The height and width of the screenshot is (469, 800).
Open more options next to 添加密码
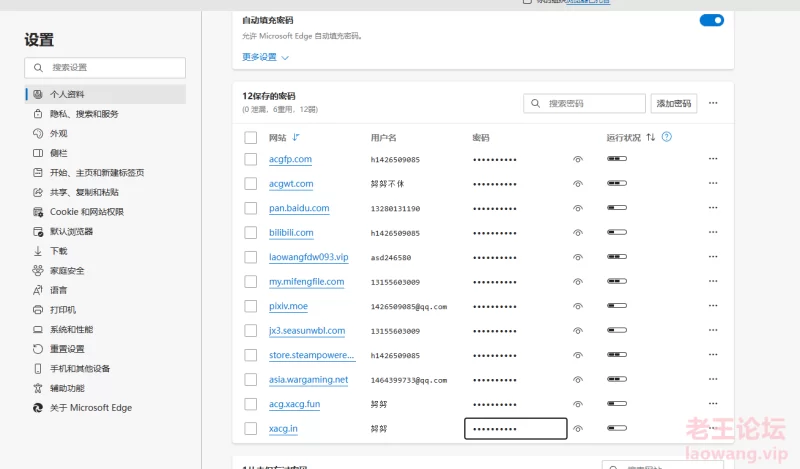point(713,103)
